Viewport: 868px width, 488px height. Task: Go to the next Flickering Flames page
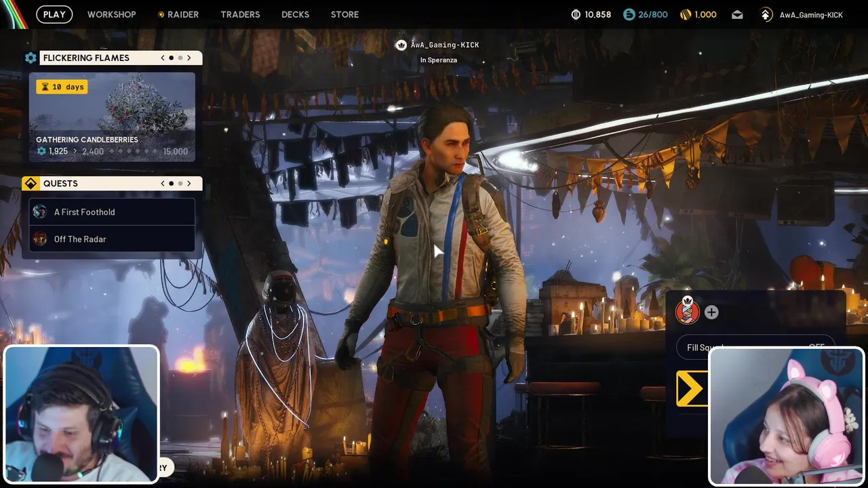click(189, 58)
